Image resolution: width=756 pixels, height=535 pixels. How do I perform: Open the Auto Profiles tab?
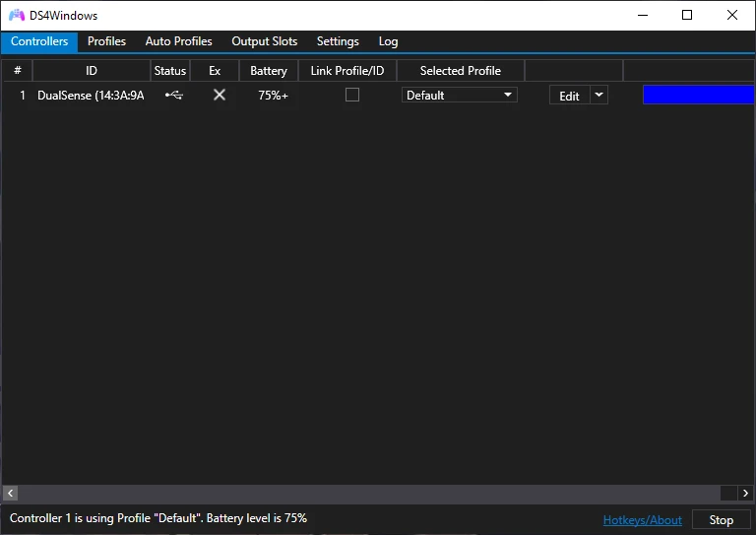(178, 41)
